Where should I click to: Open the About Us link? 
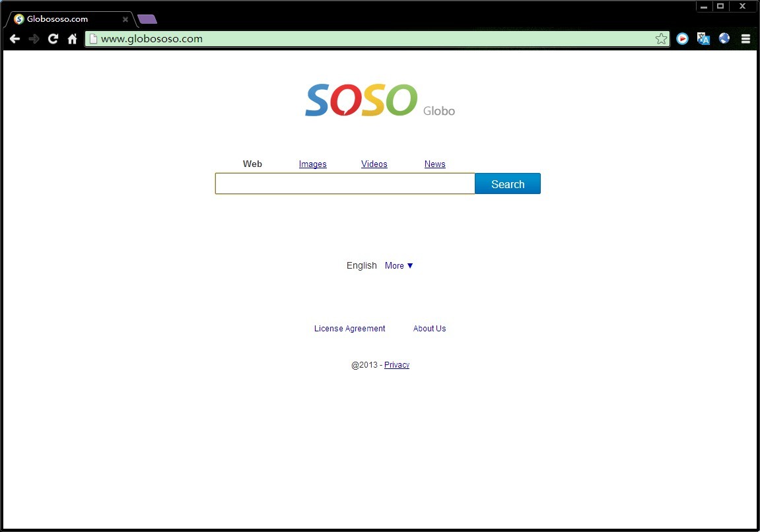tap(429, 329)
